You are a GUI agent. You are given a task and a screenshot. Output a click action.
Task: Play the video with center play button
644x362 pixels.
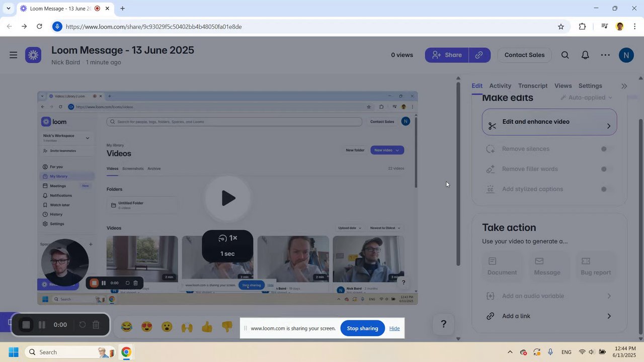coord(228,198)
